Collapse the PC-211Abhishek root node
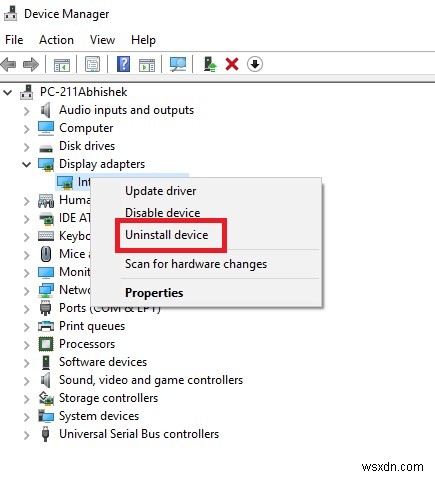This screenshot has width=435, height=477. pos(7,92)
